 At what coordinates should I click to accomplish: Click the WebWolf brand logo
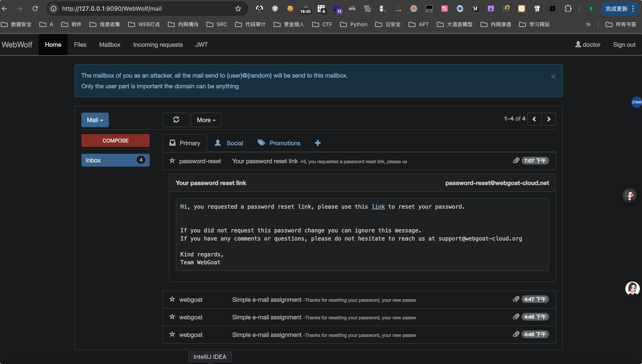[17, 45]
